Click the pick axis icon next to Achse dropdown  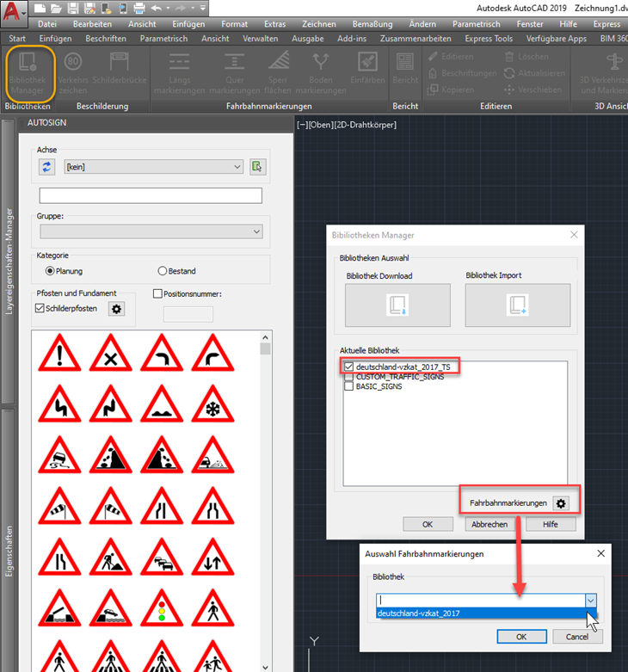tap(256, 166)
